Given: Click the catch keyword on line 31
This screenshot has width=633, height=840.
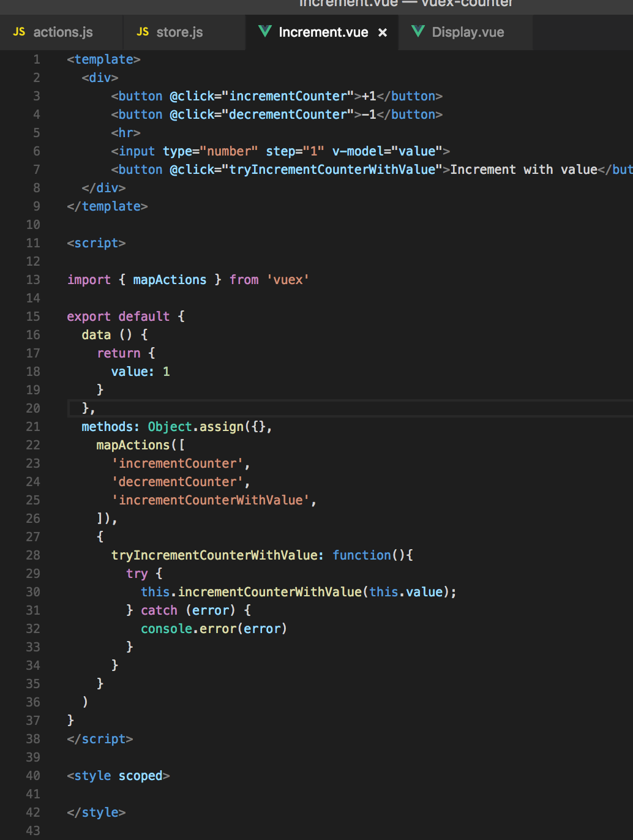Looking at the screenshot, I should click(x=159, y=610).
